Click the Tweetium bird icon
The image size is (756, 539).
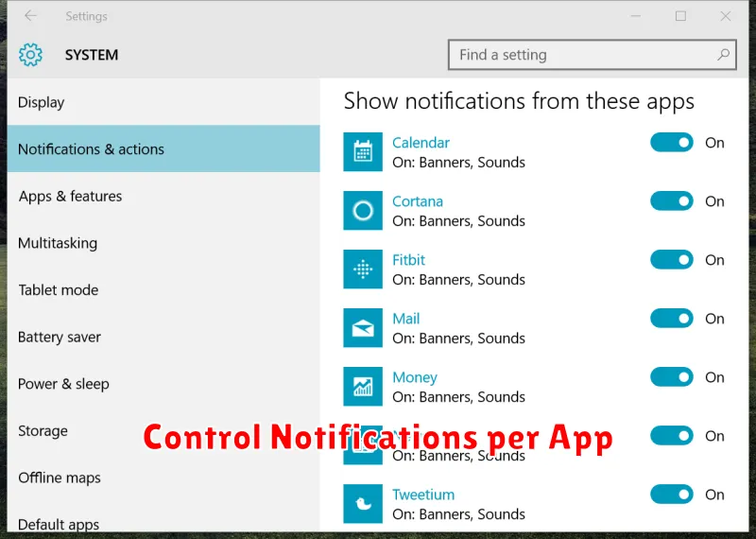tap(363, 504)
